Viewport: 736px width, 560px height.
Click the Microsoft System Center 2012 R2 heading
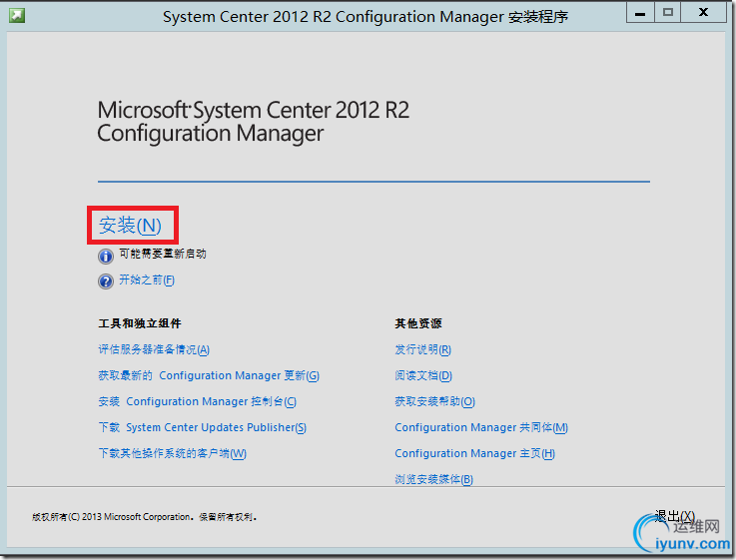(253, 122)
